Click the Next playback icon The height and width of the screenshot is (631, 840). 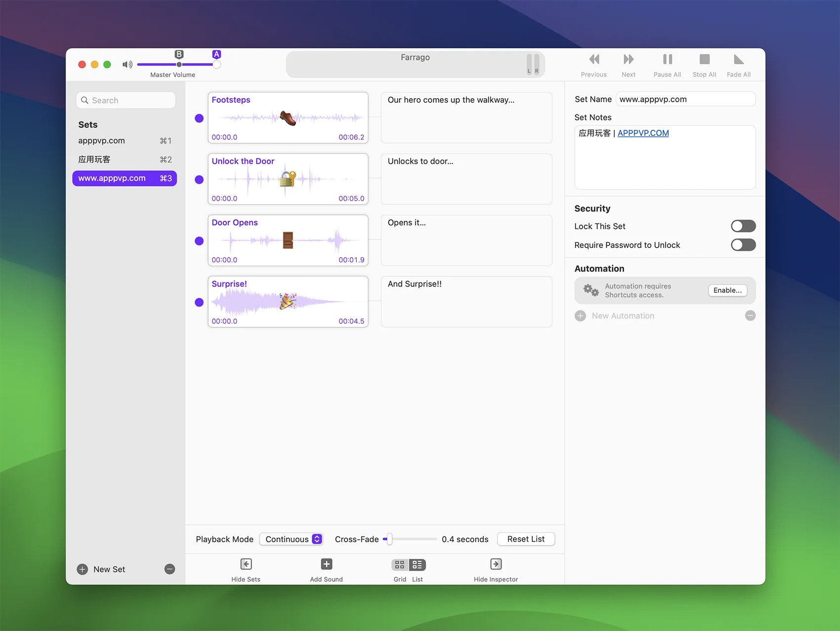tap(629, 60)
